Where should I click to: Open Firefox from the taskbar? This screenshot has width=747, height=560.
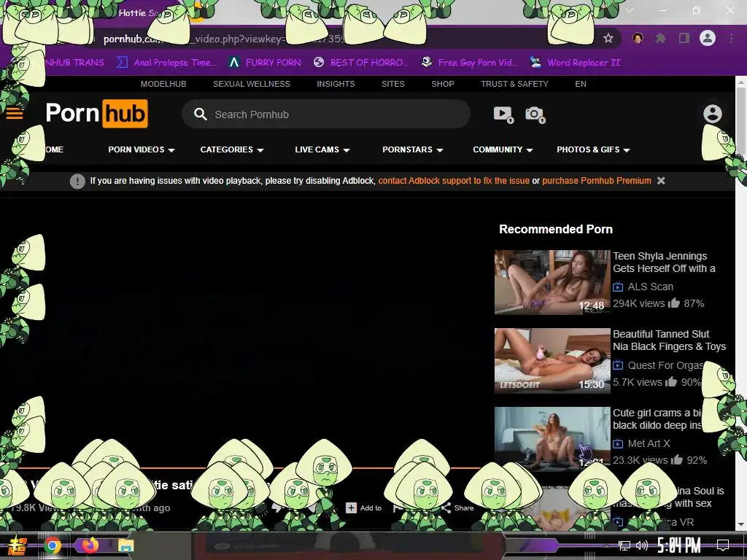(90, 545)
